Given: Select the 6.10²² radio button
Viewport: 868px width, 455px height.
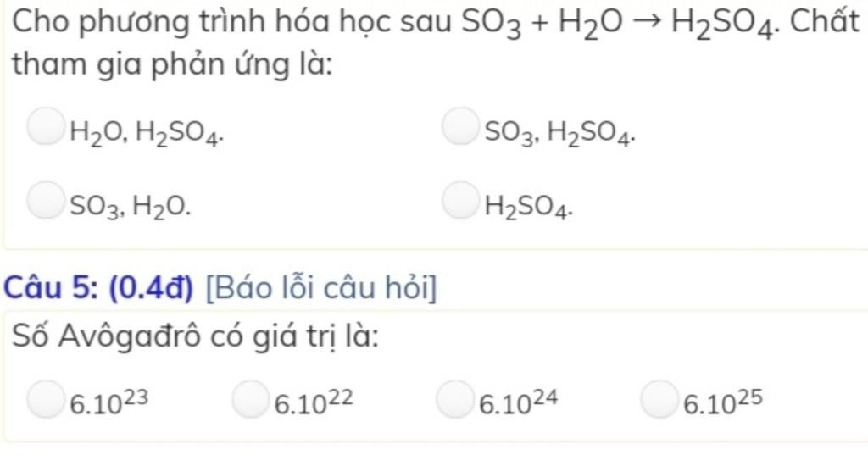Looking at the screenshot, I should tap(250, 399).
